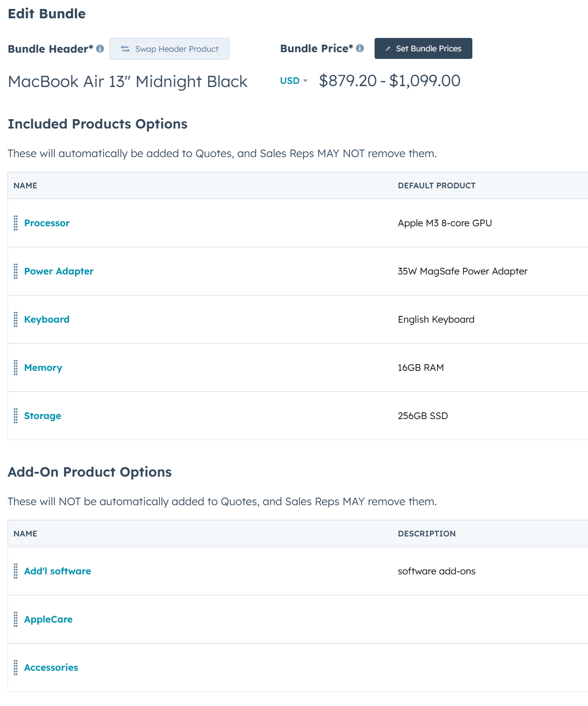Open the Storage option link
Image resolution: width=588 pixels, height=706 pixels.
click(42, 416)
